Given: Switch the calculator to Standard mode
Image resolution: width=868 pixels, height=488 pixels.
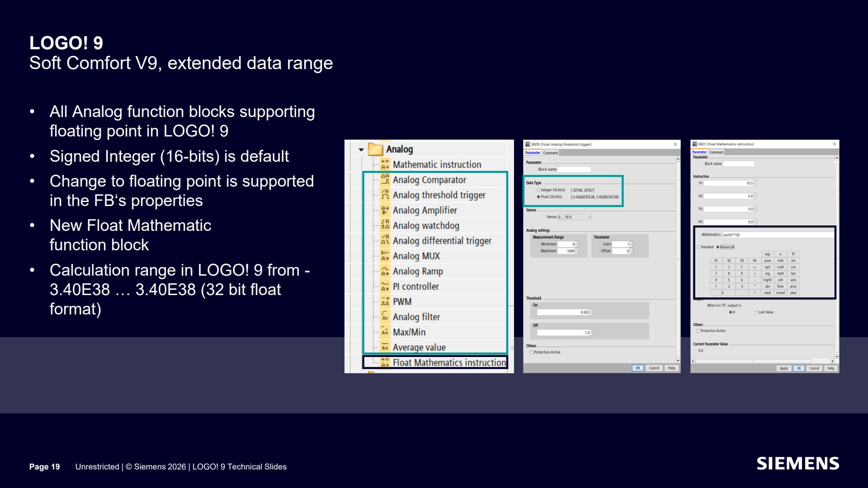Looking at the screenshot, I should coord(698,247).
